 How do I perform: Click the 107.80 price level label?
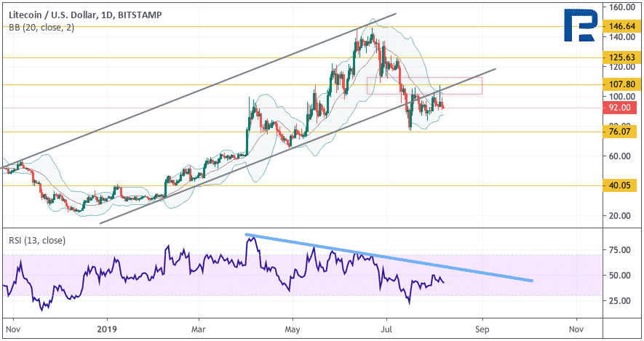pyautogui.click(x=619, y=84)
